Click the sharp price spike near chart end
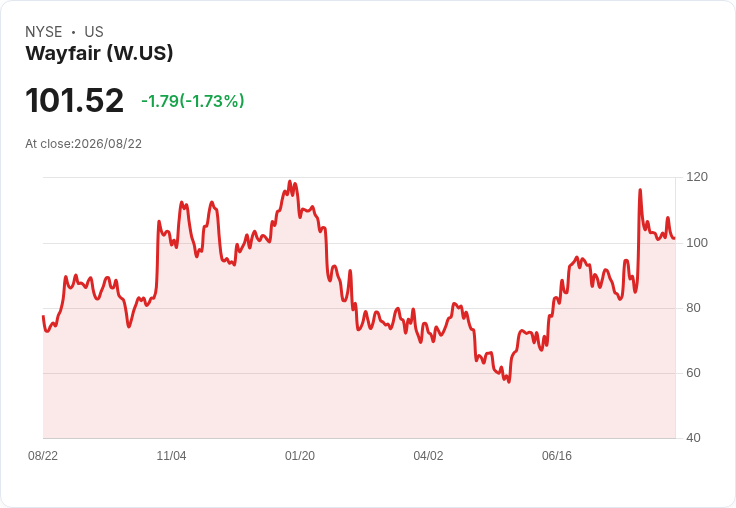This screenshot has width=736, height=508. pos(640,190)
